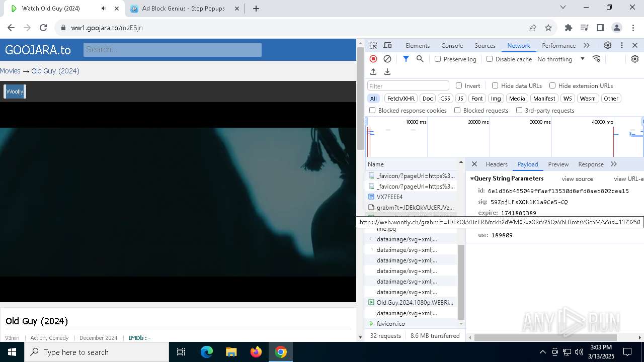644x362 pixels.
Task: Open the Chrome tab search dropdown
Action: pyautogui.click(x=563, y=8)
